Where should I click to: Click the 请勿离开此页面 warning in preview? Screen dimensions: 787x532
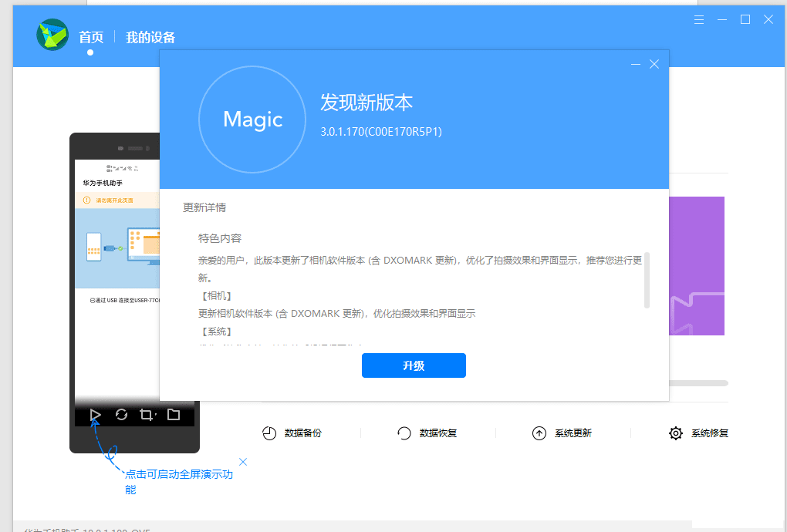coord(114,200)
